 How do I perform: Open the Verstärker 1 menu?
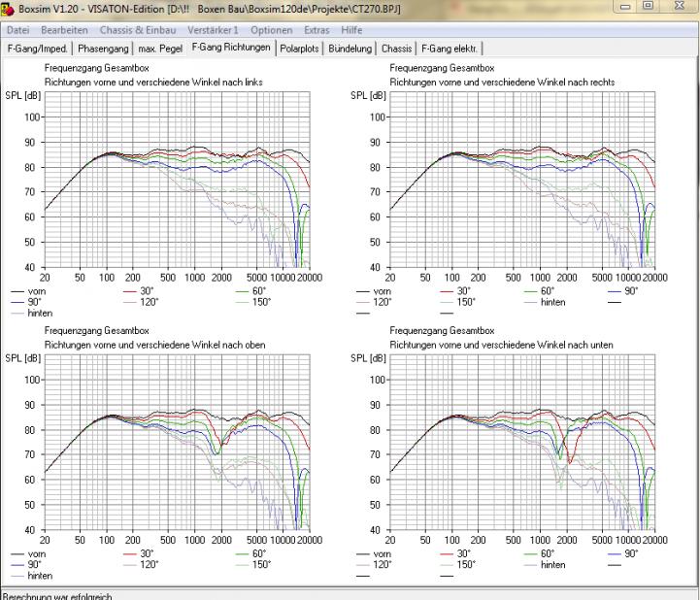[213, 30]
